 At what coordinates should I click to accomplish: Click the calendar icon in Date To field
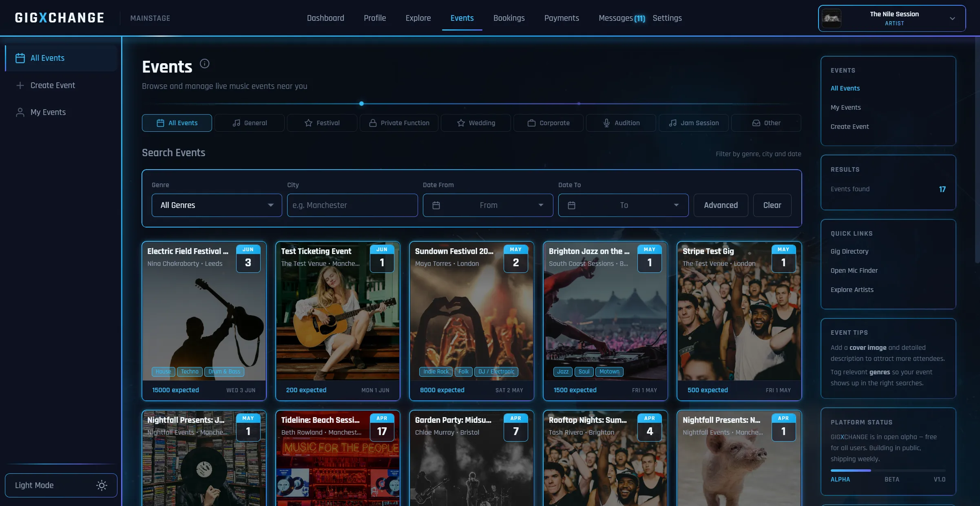(x=571, y=205)
